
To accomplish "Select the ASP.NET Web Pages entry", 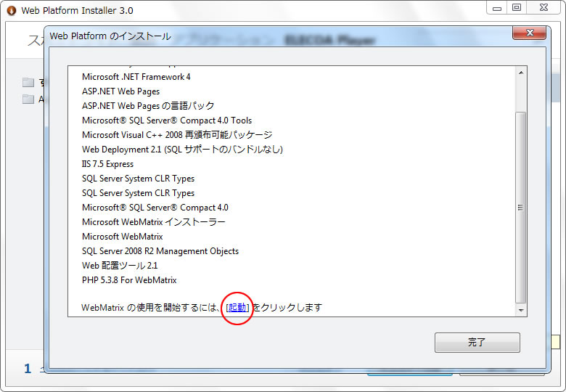I will coord(120,91).
